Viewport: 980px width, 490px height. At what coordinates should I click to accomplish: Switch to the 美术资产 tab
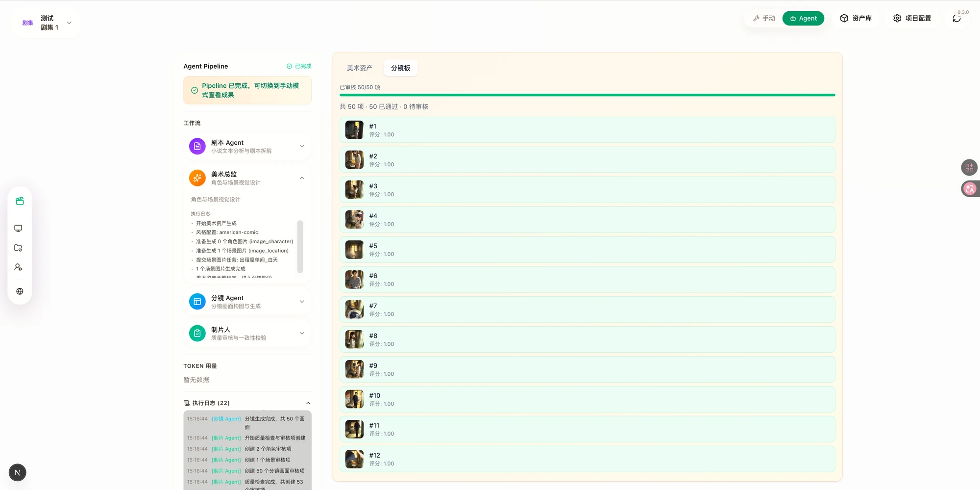360,68
